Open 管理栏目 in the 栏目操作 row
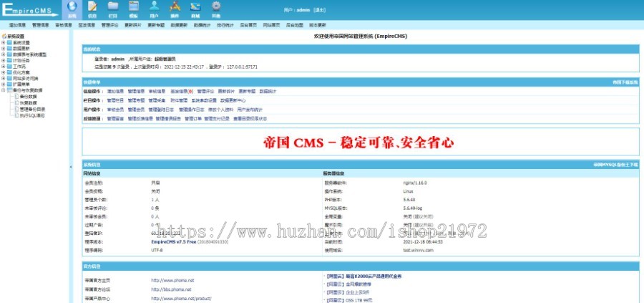 (115, 100)
